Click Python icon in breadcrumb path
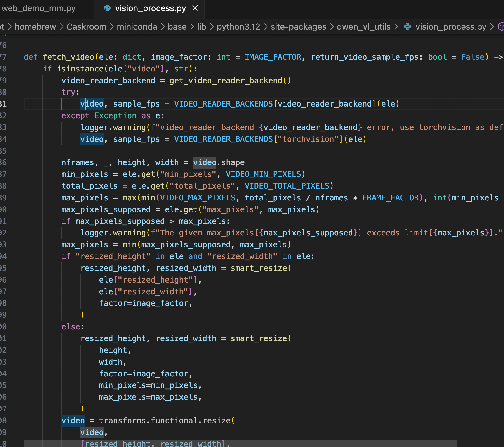The width and height of the screenshot is (504, 447). click(407, 27)
